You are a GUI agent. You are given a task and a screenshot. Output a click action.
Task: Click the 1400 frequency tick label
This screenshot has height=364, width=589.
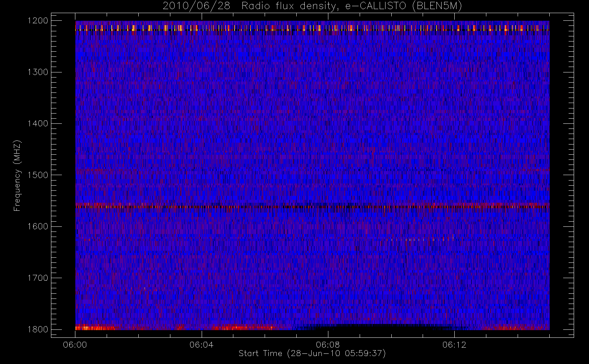click(x=38, y=124)
